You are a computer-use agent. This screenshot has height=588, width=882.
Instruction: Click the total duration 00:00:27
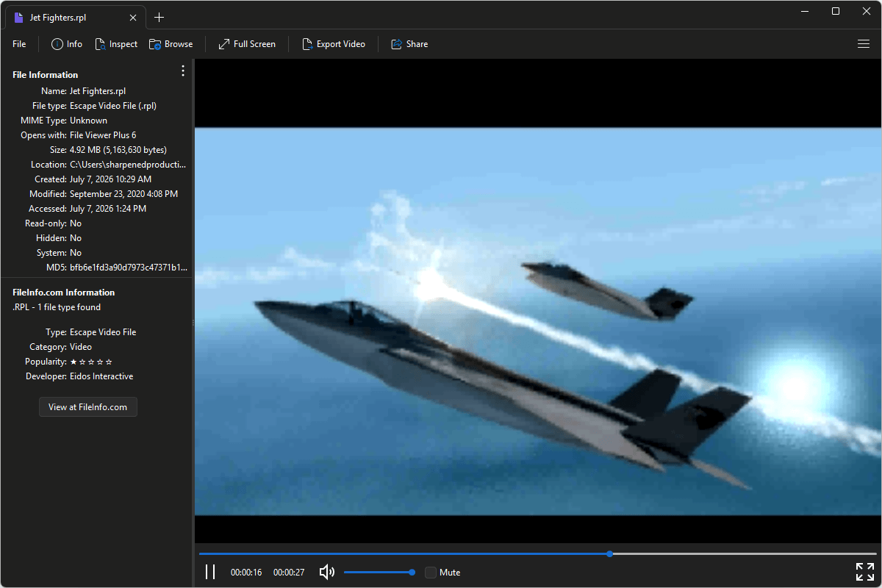tap(289, 573)
